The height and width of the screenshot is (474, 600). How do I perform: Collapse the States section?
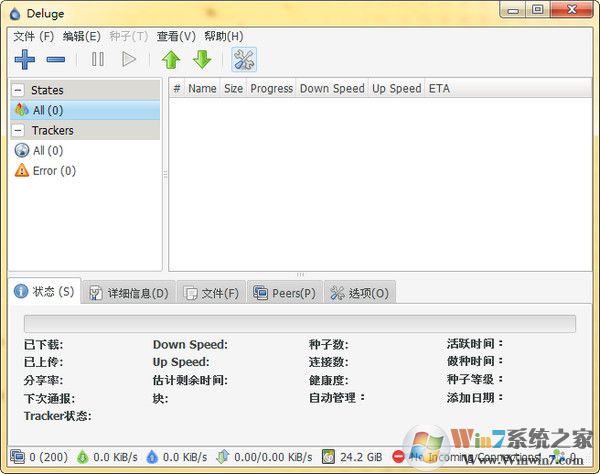click(x=18, y=90)
